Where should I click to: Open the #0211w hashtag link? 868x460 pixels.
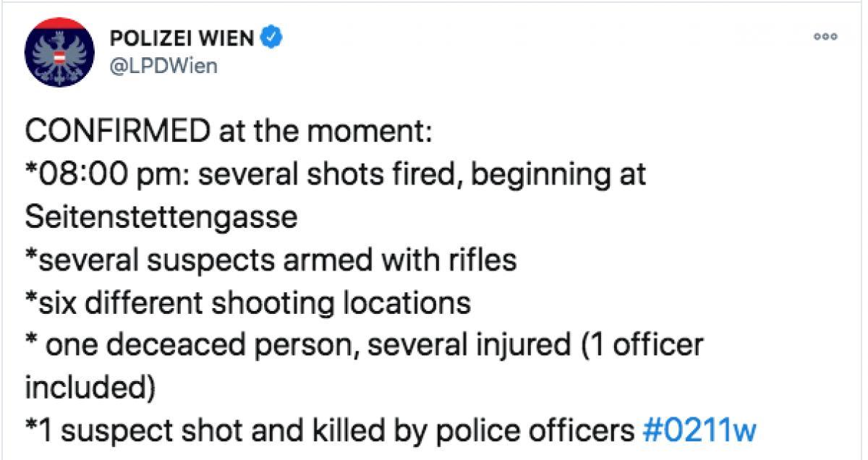[698, 431]
